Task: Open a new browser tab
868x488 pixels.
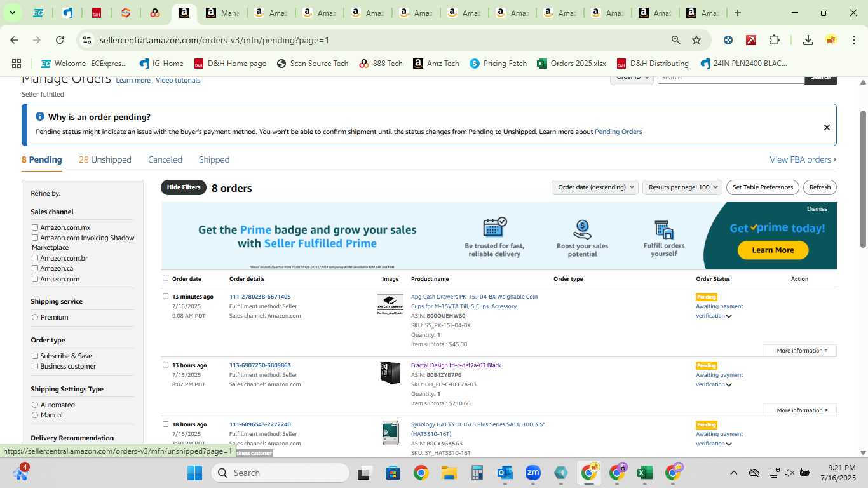Action: [738, 13]
